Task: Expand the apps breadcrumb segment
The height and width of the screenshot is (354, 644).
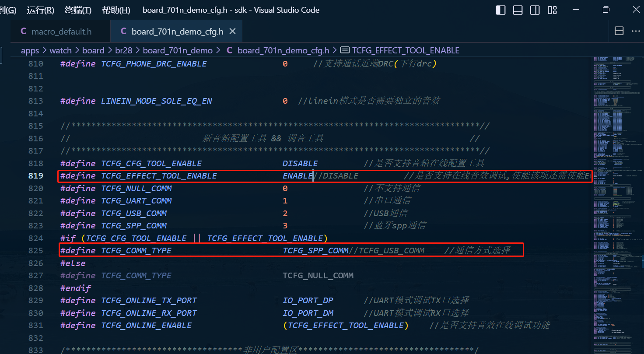Action: tap(30, 50)
